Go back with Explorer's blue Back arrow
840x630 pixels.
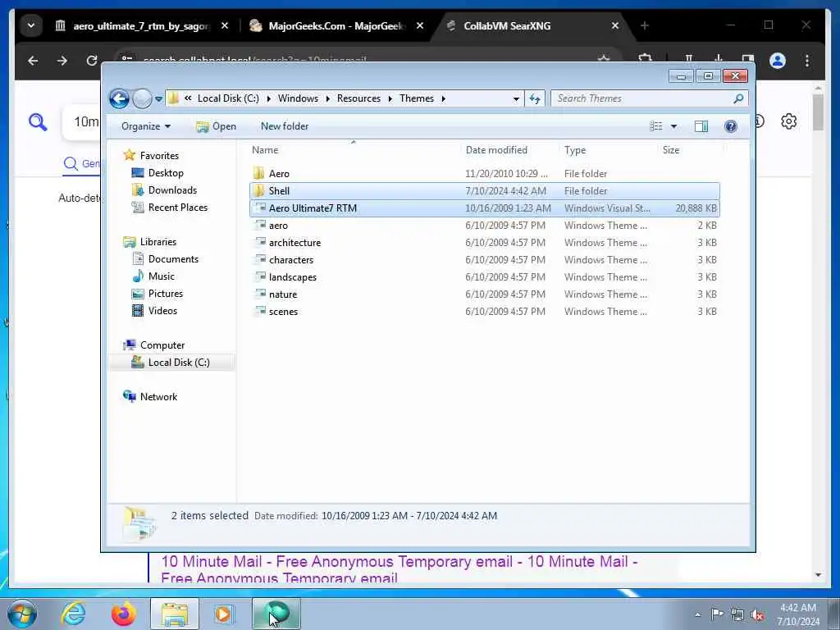coord(119,98)
